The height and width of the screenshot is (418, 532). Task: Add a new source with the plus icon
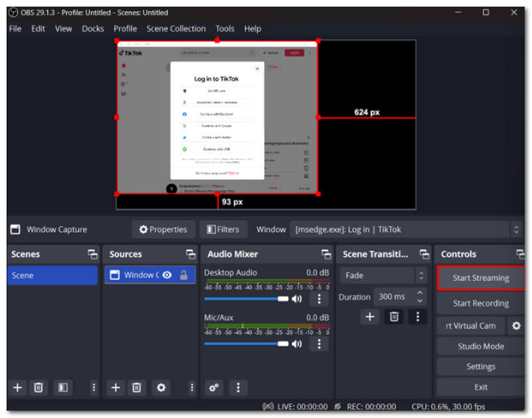(115, 387)
